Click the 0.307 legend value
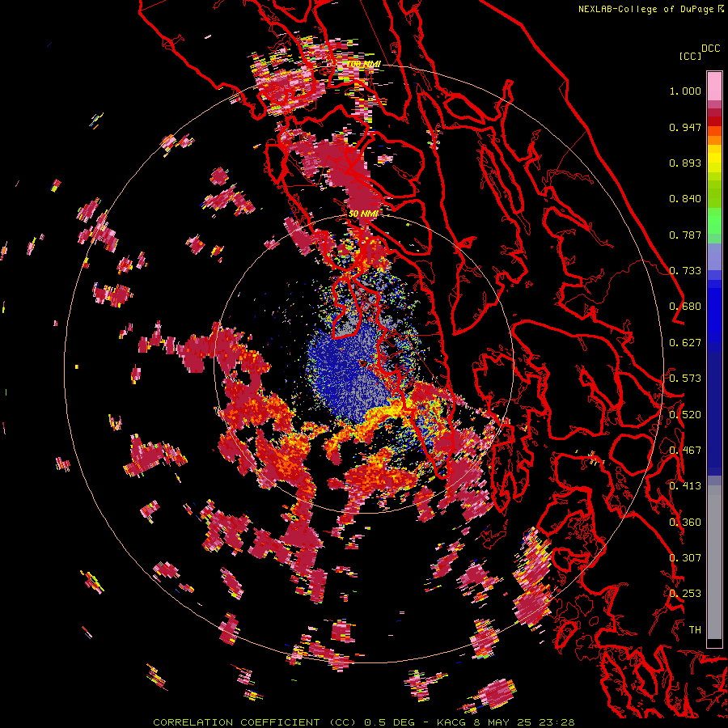The image size is (728, 728). pos(685,558)
